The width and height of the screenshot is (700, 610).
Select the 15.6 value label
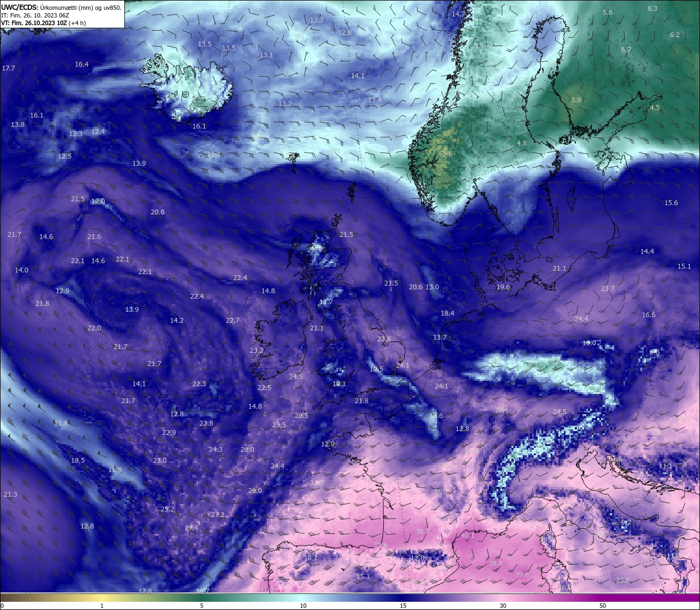click(671, 203)
